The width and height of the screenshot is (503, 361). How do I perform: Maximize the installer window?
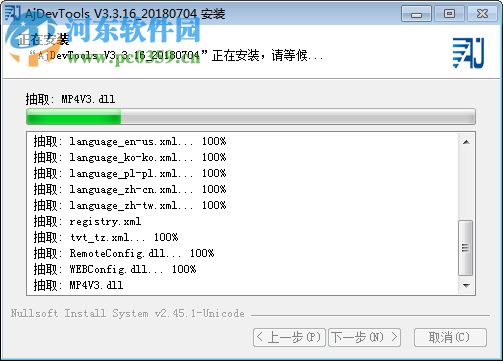coord(449,14)
